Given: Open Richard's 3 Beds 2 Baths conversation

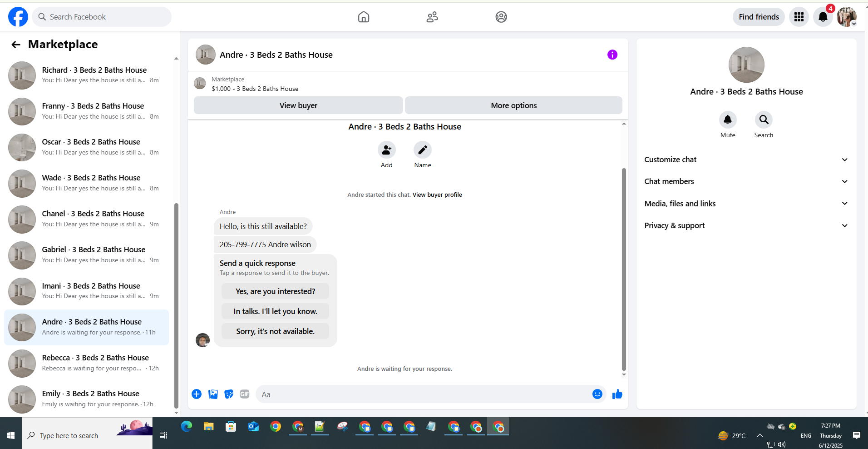Looking at the screenshot, I should 86,75.
